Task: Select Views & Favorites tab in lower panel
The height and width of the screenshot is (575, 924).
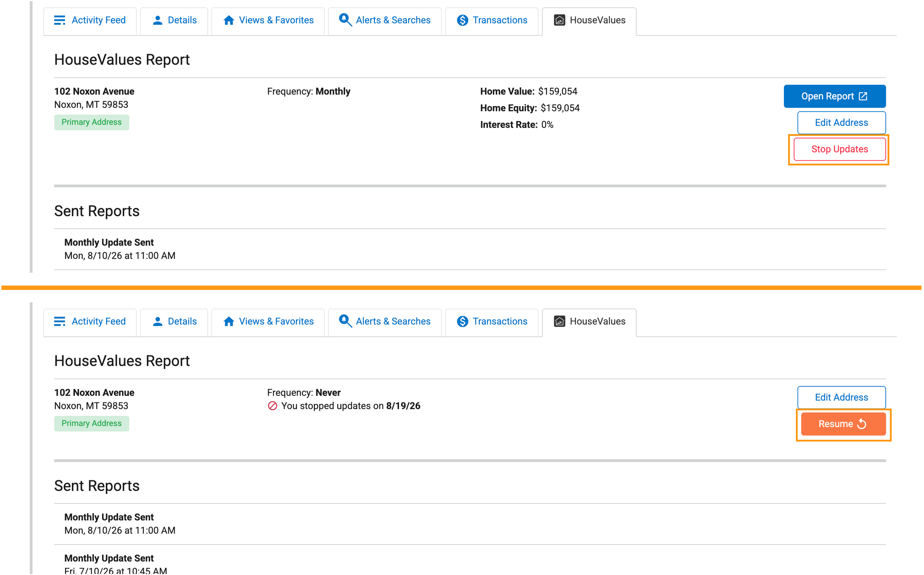Action: point(268,322)
